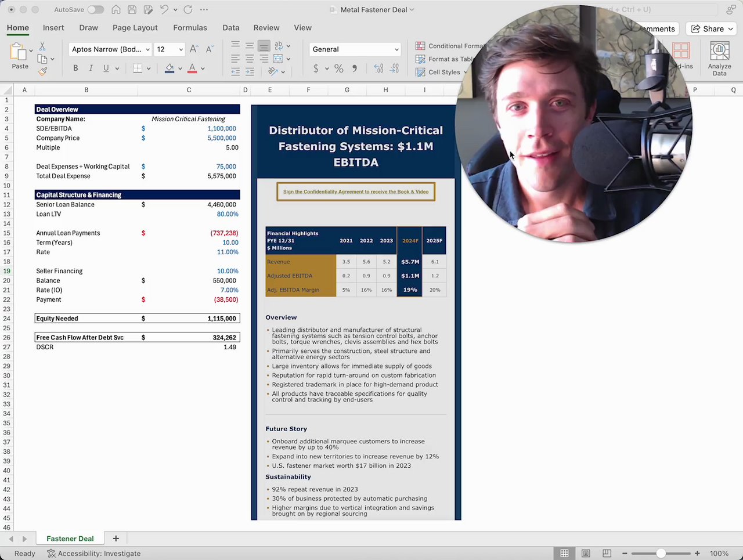Expand the underline style arrow
Image resolution: width=743 pixels, height=560 pixels.
click(x=117, y=68)
